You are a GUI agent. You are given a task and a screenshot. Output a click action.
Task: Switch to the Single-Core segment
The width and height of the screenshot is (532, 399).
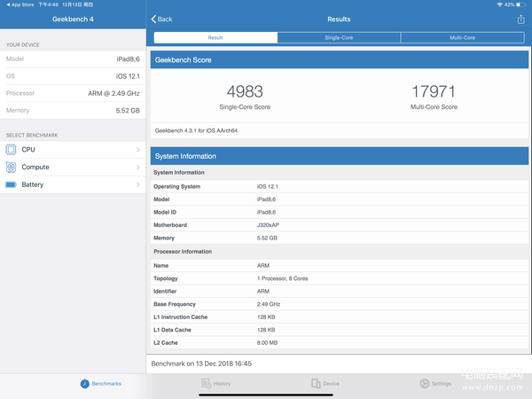tap(339, 37)
